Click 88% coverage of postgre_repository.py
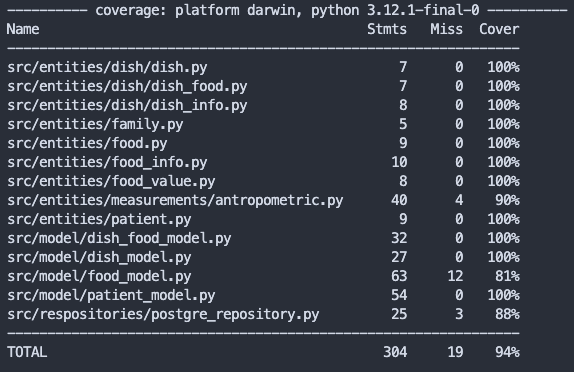This screenshot has height=372, width=574. coord(507,315)
